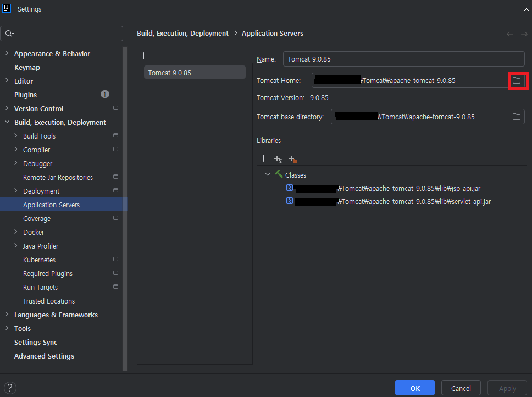Go back to the previous settings page
The width and height of the screenshot is (532, 397).
[509, 34]
